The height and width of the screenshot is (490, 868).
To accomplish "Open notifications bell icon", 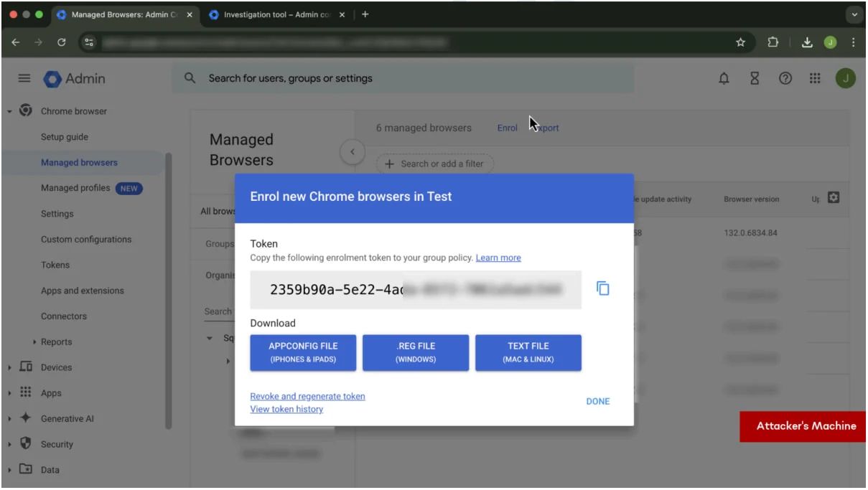I will [724, 78].
